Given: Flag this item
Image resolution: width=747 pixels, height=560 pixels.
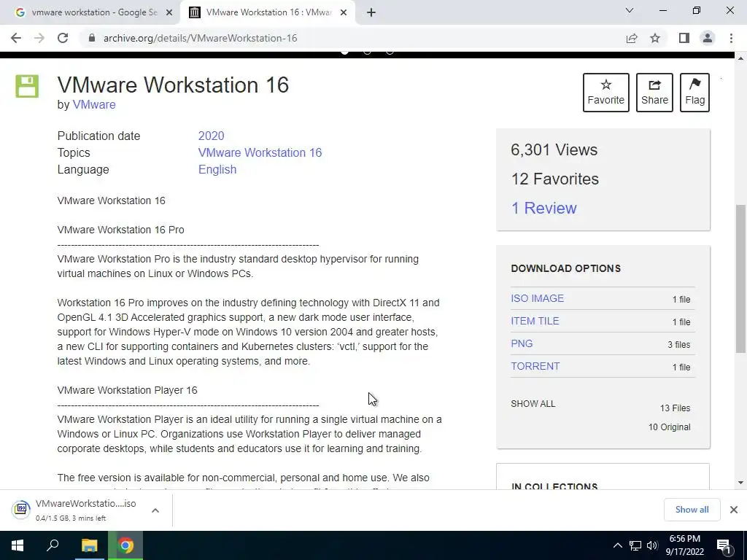Looking at the screenshot, I should tap(694, 93).
